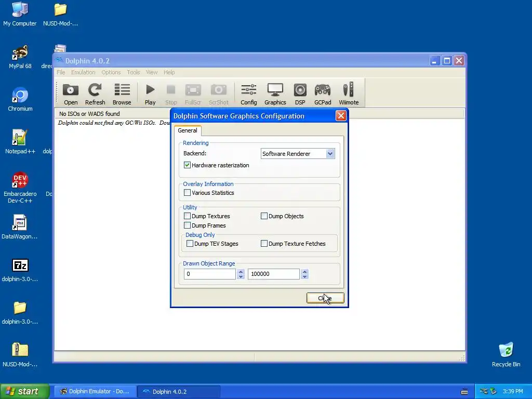The width and height of the screenshot is (532, 399).
Task: Enable the Dump Objects checkbox
Action: (x=264, y=216)
